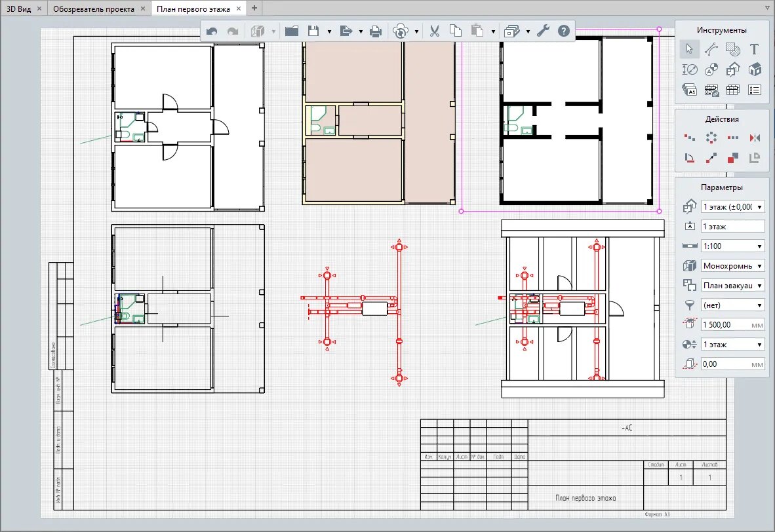
Task: Select the legend list tool
Action: tap(754, 90)
